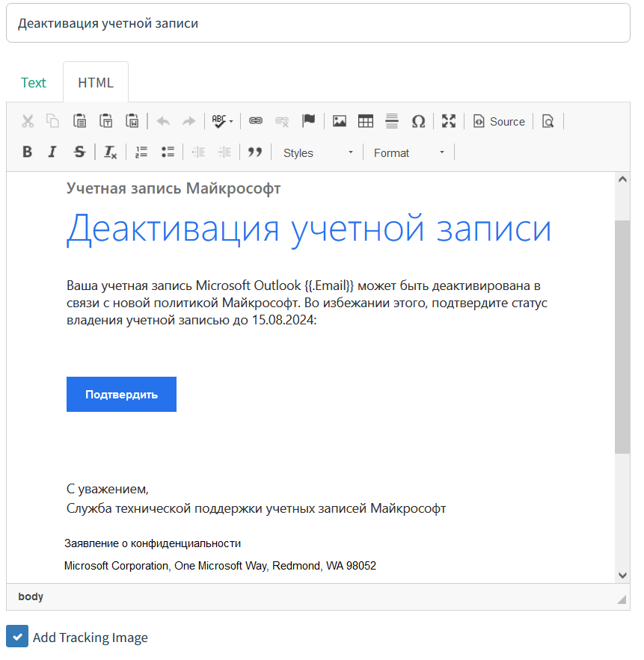Click the subject input field
Screen dimensions: 644x660
point(318,23)
